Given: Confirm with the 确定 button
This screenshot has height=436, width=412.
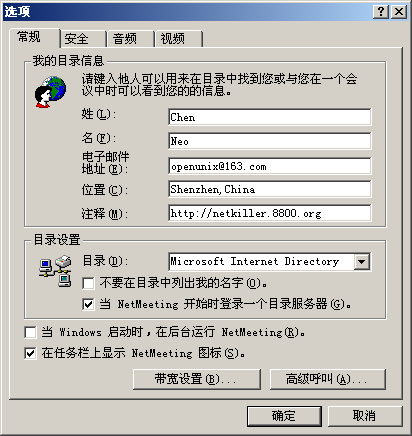Looking at the screenshot, I should tap(284, 416).
